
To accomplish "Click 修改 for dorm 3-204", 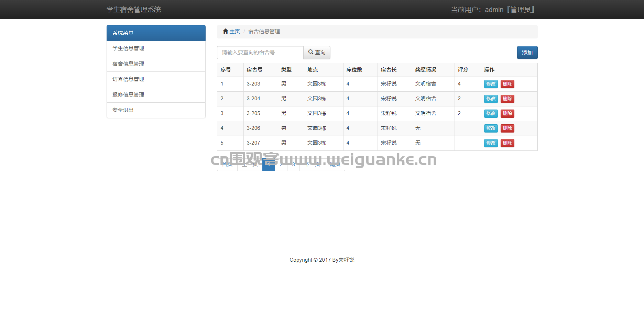I will [x=491, y=99].
